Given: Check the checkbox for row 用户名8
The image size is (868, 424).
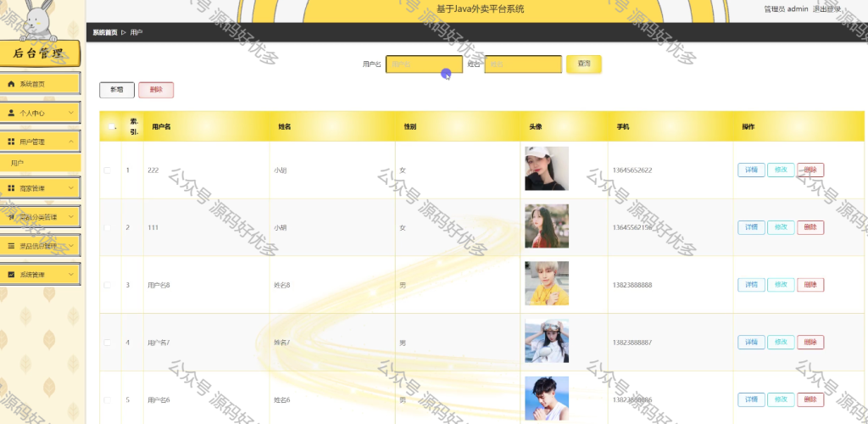Looking at the screenshot, I should pyautogui.click(x=108, y=285).
